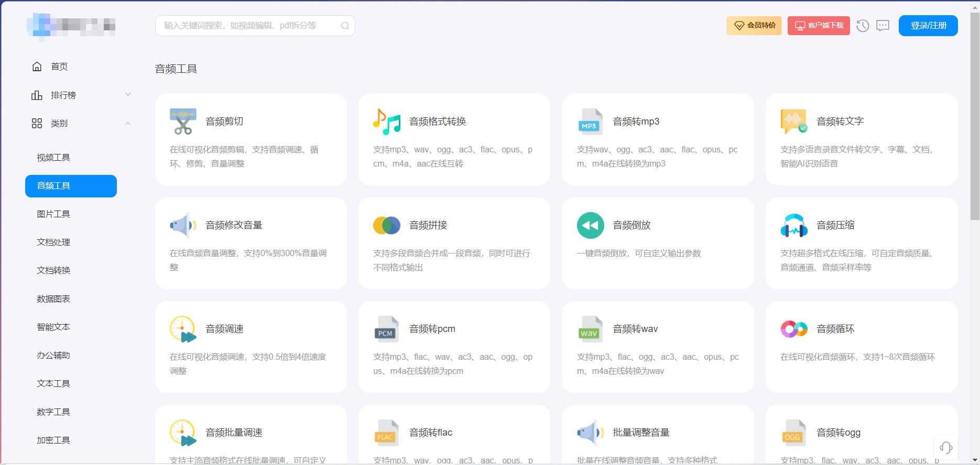Open the 音频倒放 rewind icon
980x465 pixels.
click(x=591, y=225)
